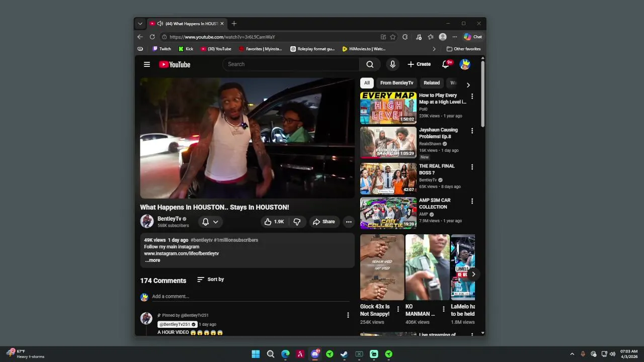
Task: Click the Create button
Action: coord(419,64)
